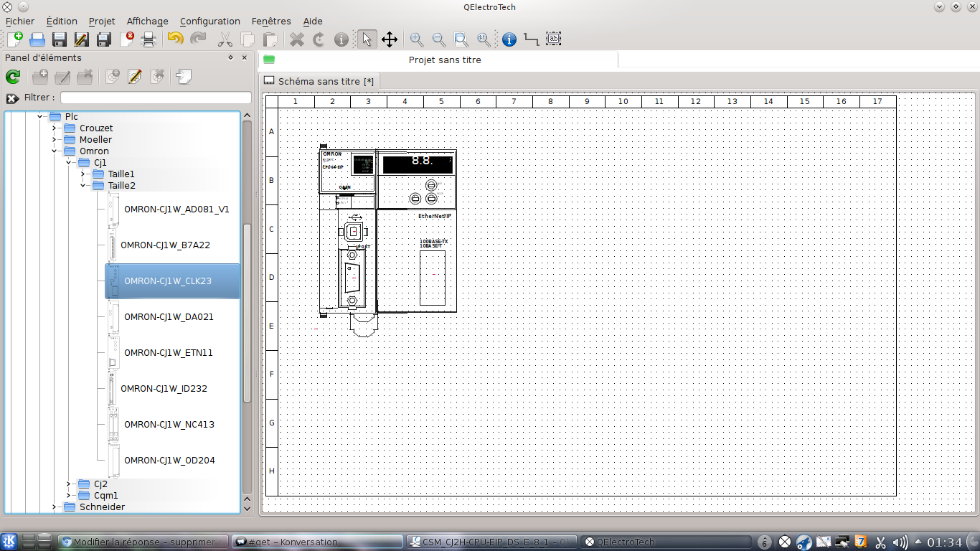This screenshot has width=980, height=551.
Task: Open the Aide menu
Action: (x=313, y=22)
